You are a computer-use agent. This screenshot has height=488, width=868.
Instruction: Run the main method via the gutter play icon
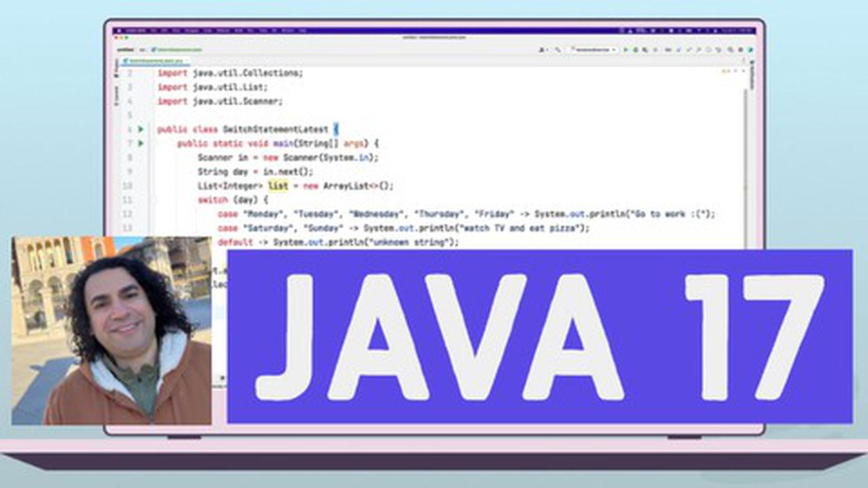(140, 144)
